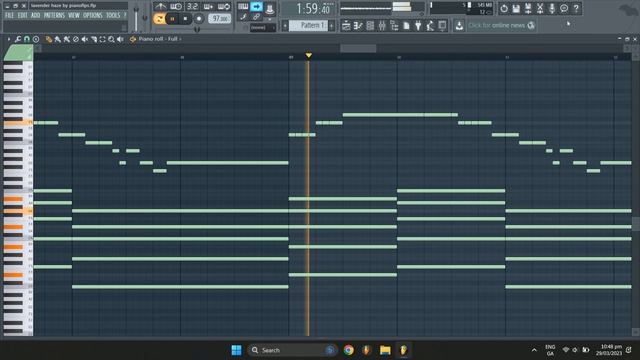640x360 pixels.
Task: Switch pattern/song mode button
Action: (159, 18)
